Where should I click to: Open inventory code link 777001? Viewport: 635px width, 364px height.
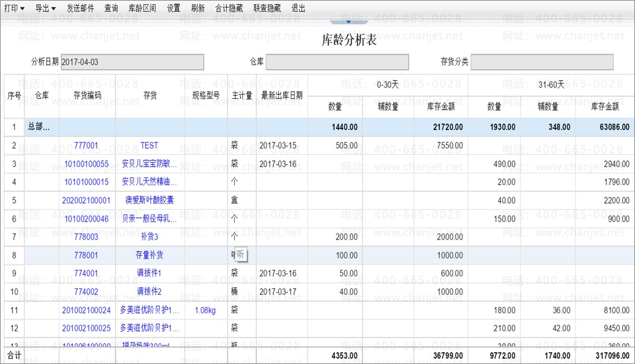[86, 145]
